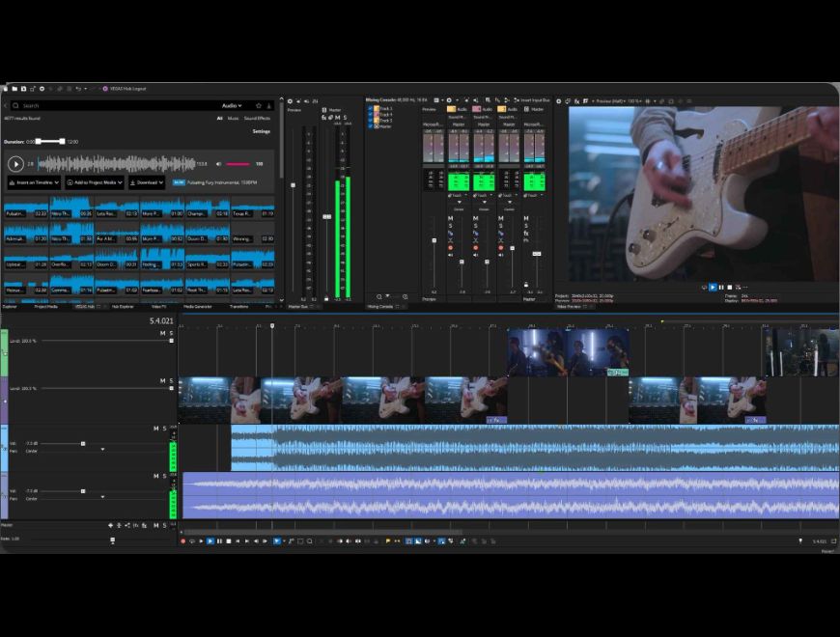Mute the first audio channel strip in mixer
The image size is (840, 637).
tap(451, 218)
